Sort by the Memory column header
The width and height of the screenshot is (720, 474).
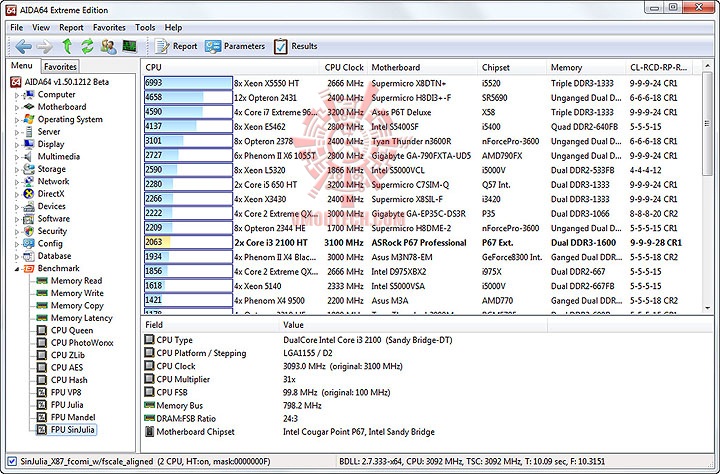point(586,67)
